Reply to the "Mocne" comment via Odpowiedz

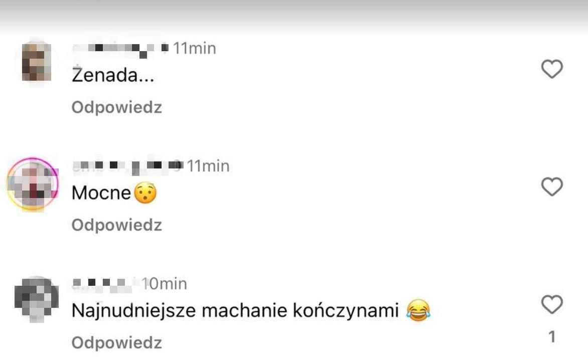point(116,225)
